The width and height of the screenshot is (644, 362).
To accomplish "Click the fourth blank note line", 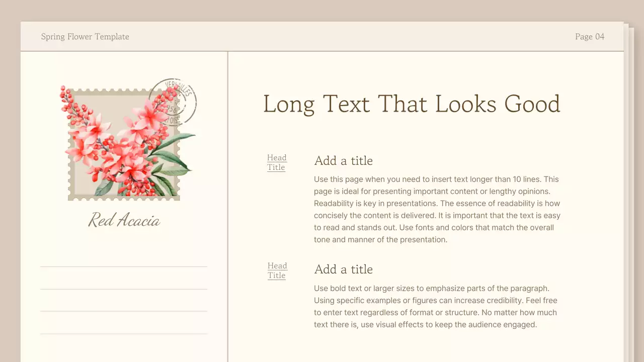I will (124, 334).
